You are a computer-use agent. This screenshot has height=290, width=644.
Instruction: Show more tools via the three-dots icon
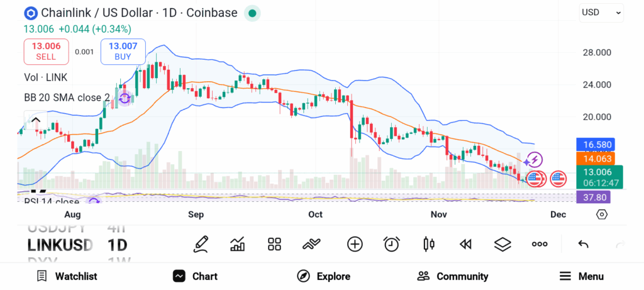coord(540,244)
